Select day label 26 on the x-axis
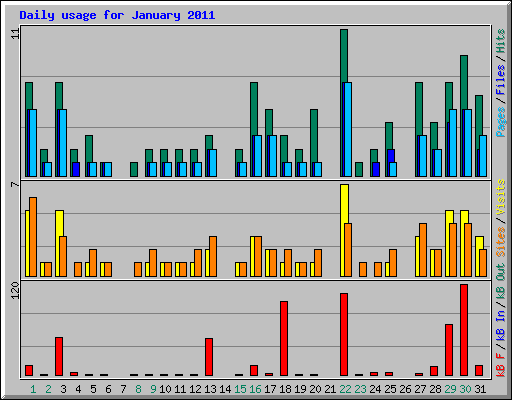The image size is (512, 400). click(x=405, y=389)
